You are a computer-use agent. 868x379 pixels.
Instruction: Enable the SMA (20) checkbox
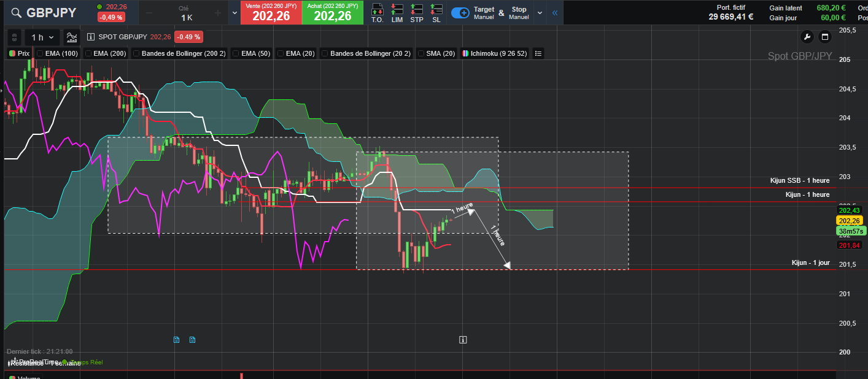point(421,53)
